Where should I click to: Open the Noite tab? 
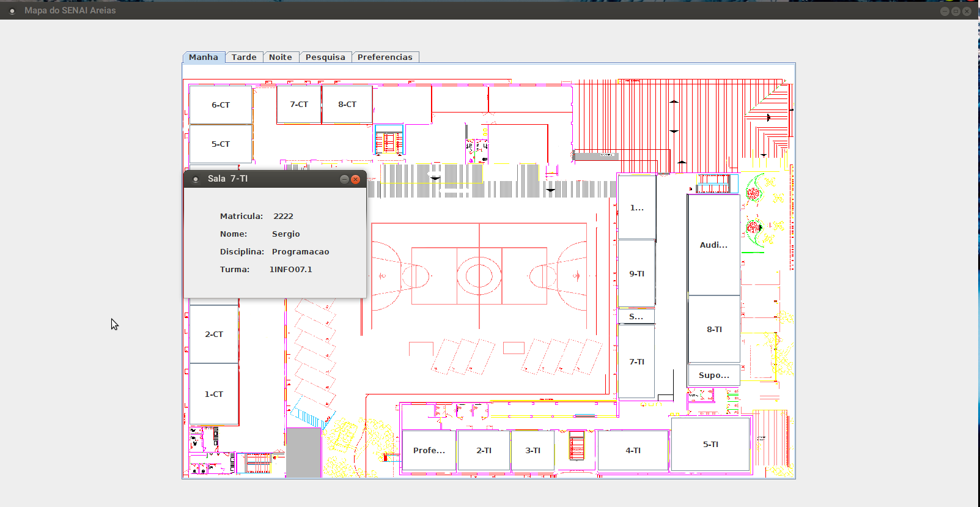(x=281, y=57)
